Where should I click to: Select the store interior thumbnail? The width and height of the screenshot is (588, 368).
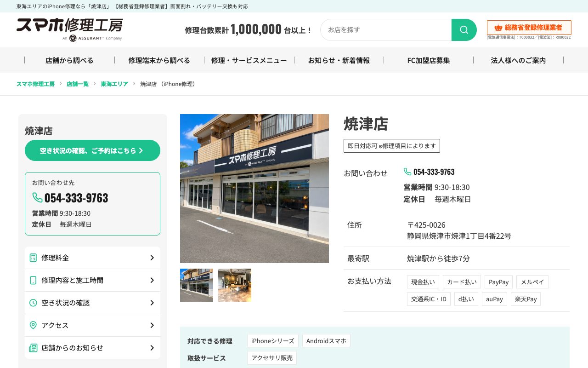(235, 285)
